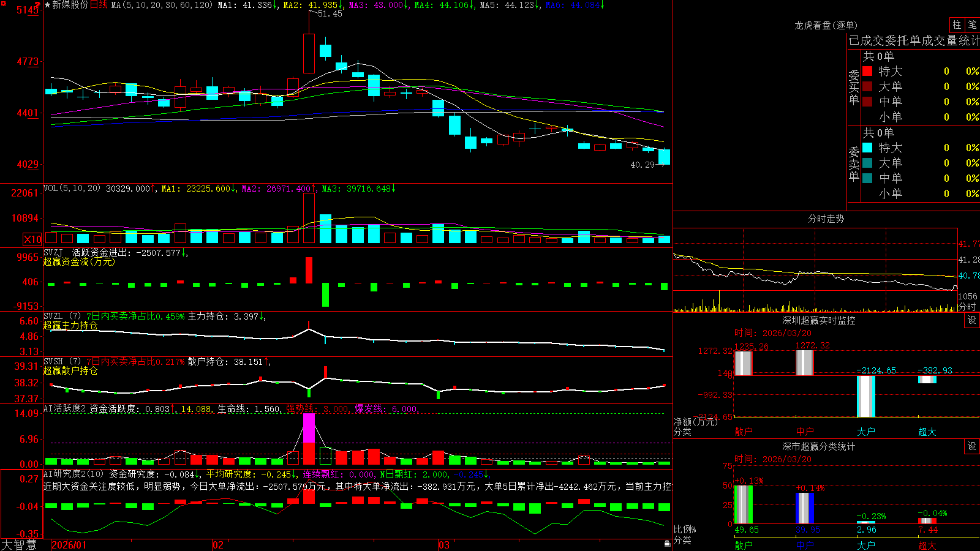
Task: Click the lock icon on the date axis
Action: [668, 544]
